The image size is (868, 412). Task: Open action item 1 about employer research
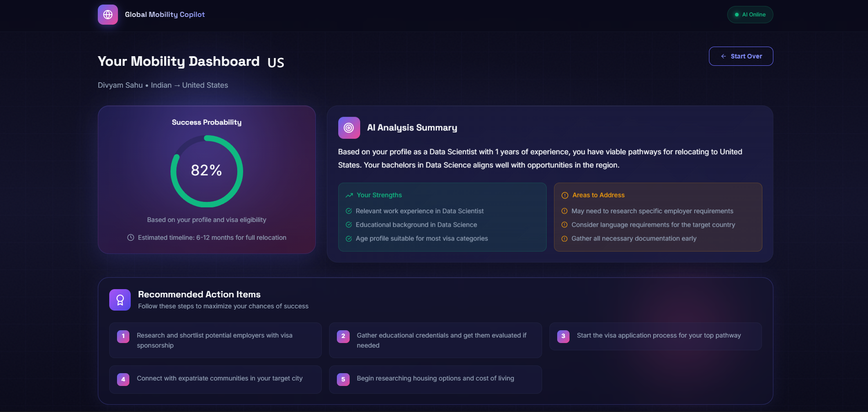coord(215,340)
